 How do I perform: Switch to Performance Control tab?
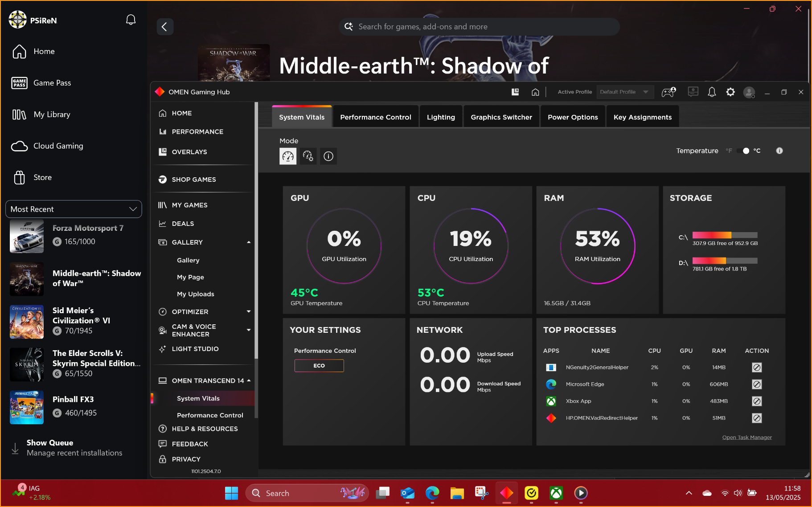tap(376, 117)
